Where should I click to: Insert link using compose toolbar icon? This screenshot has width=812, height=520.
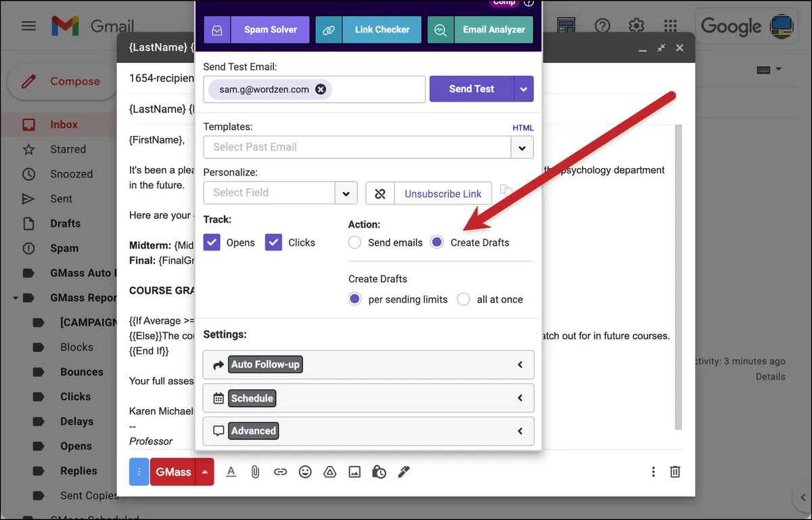[280, 472]
